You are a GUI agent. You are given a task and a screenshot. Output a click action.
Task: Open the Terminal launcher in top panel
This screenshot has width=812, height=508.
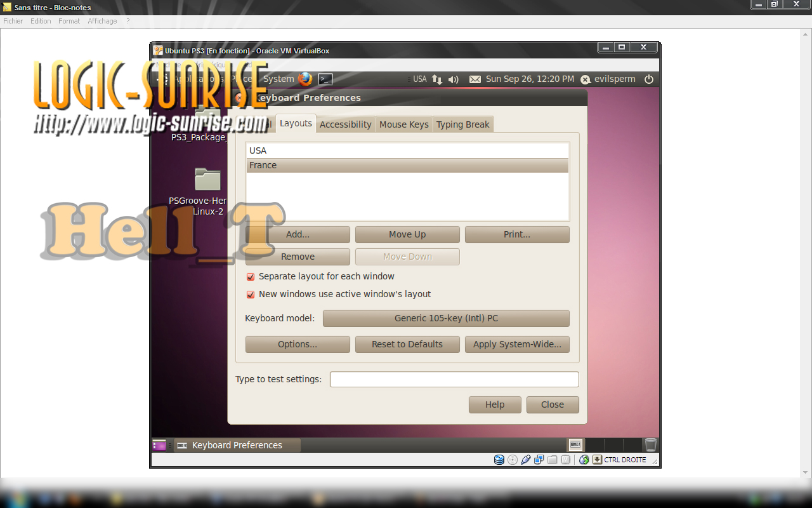point(325,79)
